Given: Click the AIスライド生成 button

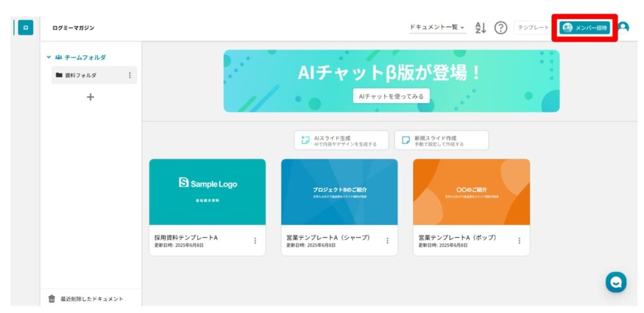Looking at the screenshot, I should 341,140.
